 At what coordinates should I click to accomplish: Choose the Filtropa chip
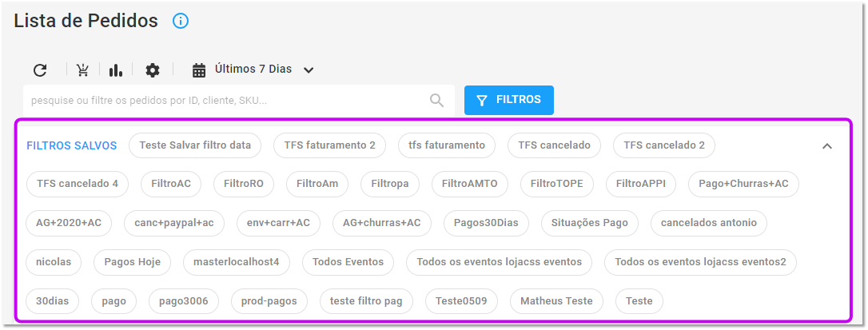390,184
